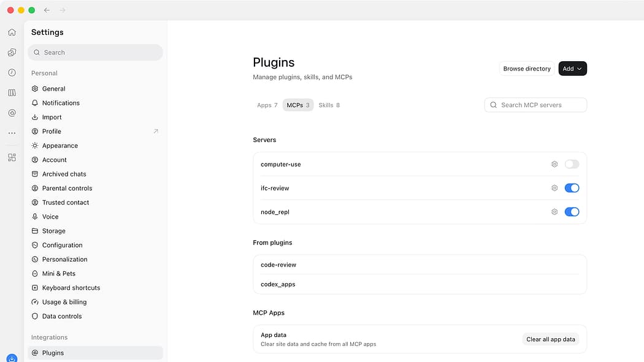
Task: Select the codex_apps plugin row
Action: 420,284
